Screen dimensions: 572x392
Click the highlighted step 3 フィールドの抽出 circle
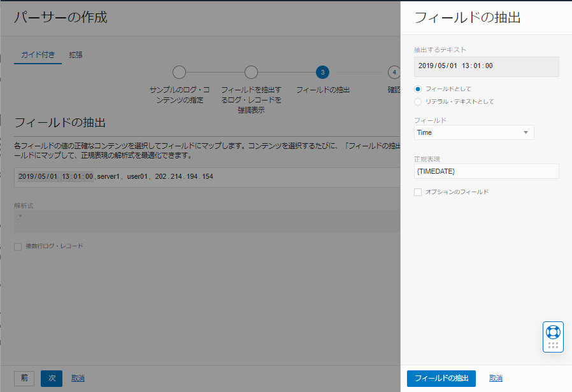(x=323, y=72)
